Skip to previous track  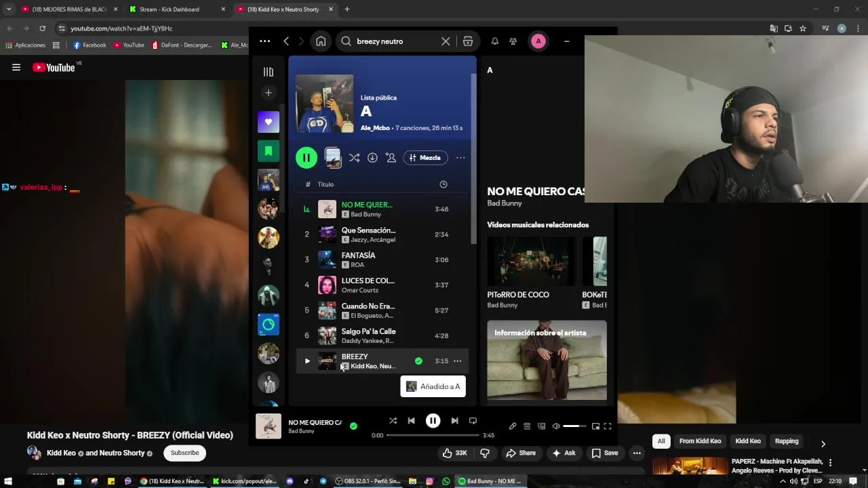point(411,421)
